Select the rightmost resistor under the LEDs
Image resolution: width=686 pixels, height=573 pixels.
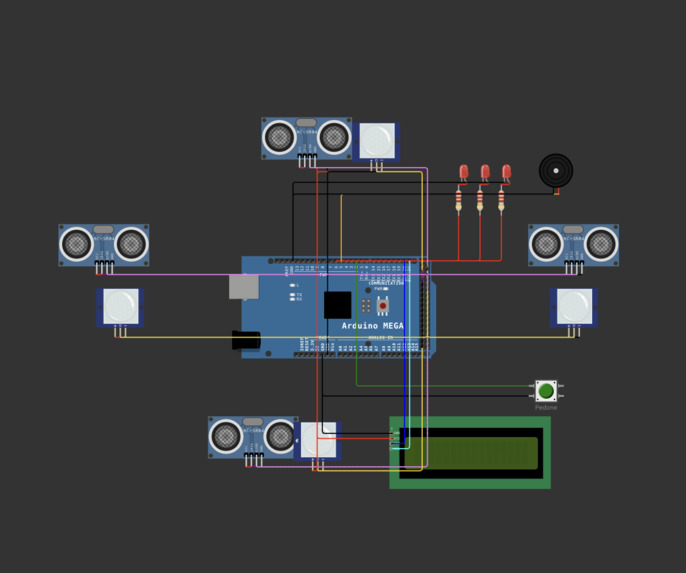pyautogui.click(x=501, y=201)
